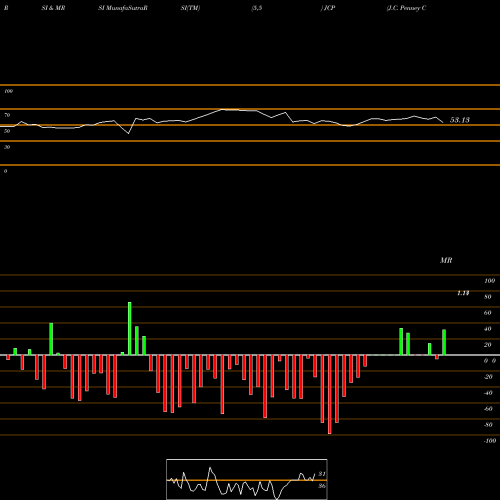Click the '70' level label on RSI axis
Image resolution: width=500 pixels, height=500 pixels.
point(7,115)
